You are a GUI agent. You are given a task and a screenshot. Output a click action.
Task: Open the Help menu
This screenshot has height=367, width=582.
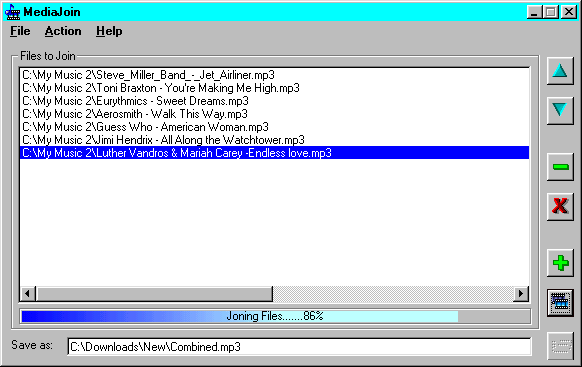click(x=109, y=31)
